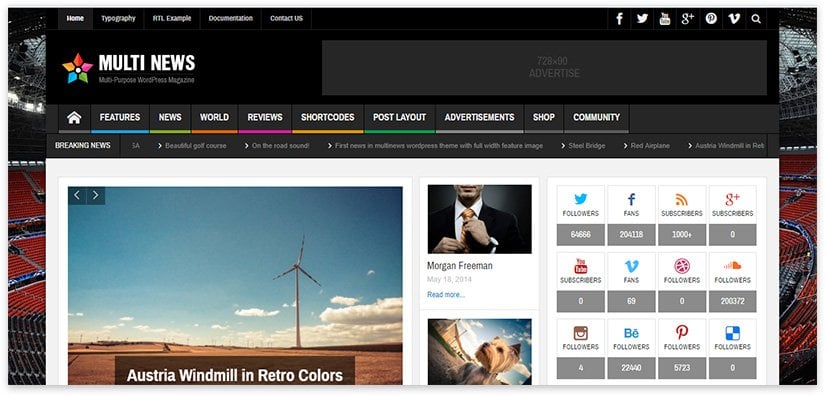The height and width of the screenshot is (396, 825).
Task: Click 'Austria Windmill in Retro Colors' slide title
Action: 235,375
